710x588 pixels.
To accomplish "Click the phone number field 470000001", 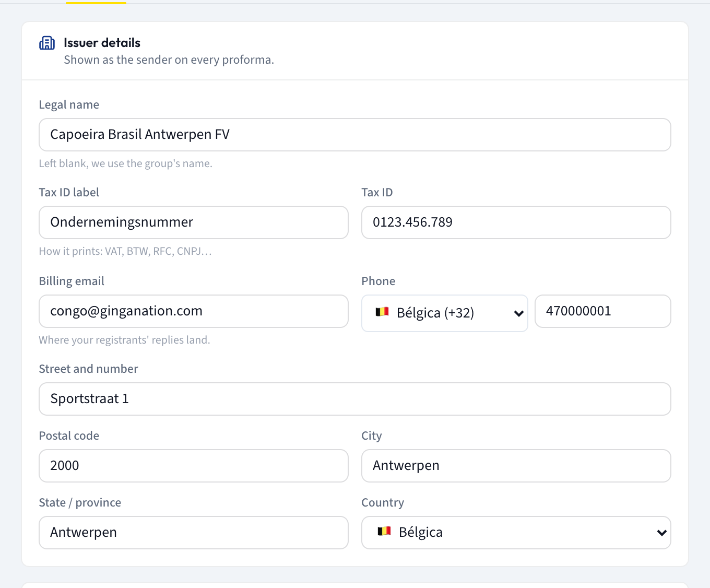I will coord(603,311).
